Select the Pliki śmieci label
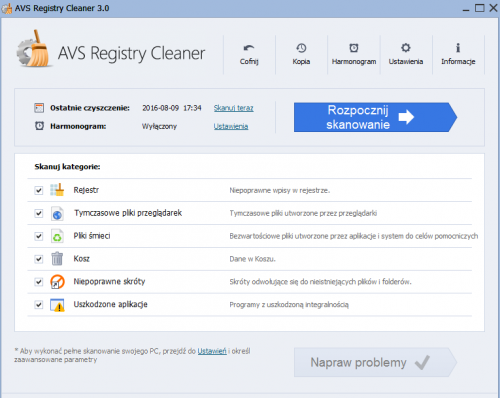 pyautogui.click(x=92, y=236)
